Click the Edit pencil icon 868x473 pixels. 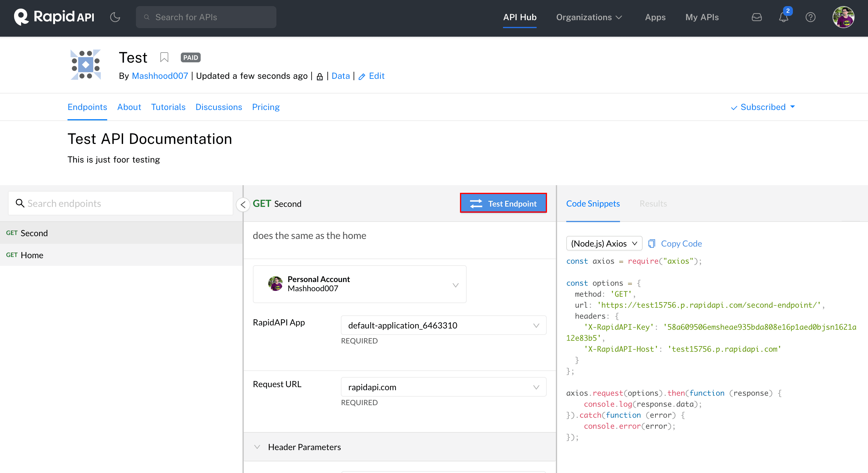click(x=362, y=76)
